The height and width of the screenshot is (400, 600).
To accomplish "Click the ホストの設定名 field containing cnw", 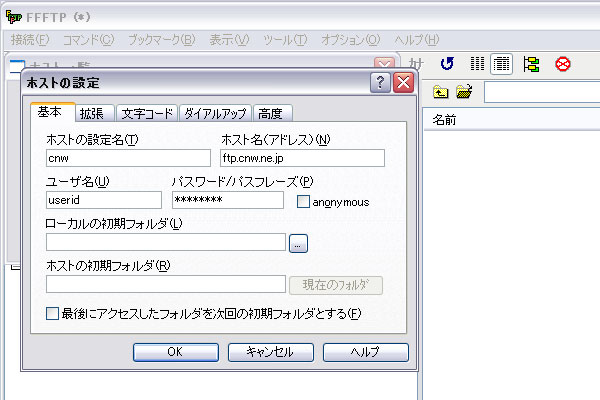I will 128,158.
